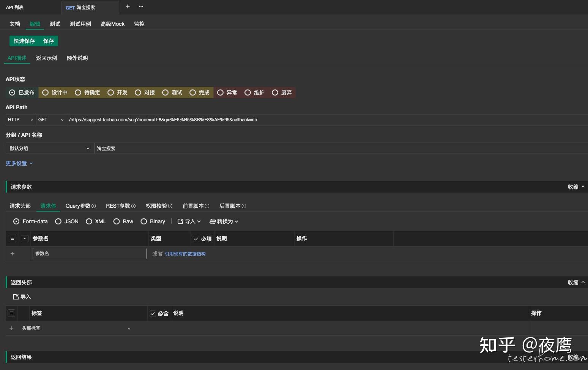Open small dropdown arrow beside 参数名 header
The image size is (588, 370).
pyautogui.click(x=25, y=238)
